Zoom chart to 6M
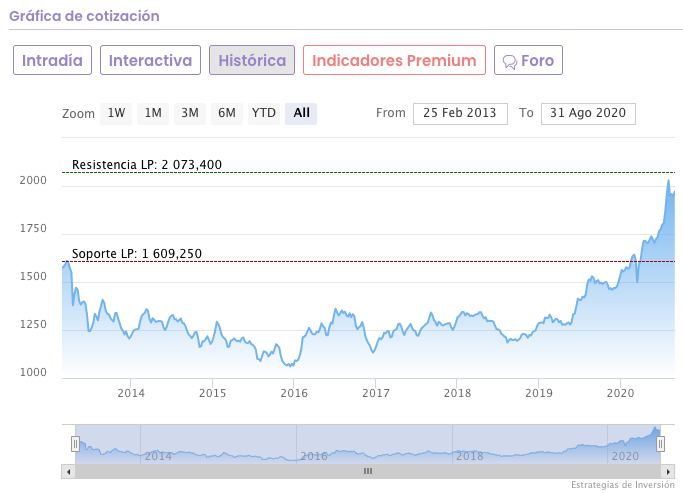Screen dimensions: 683x493 click(x=227, y=113)
